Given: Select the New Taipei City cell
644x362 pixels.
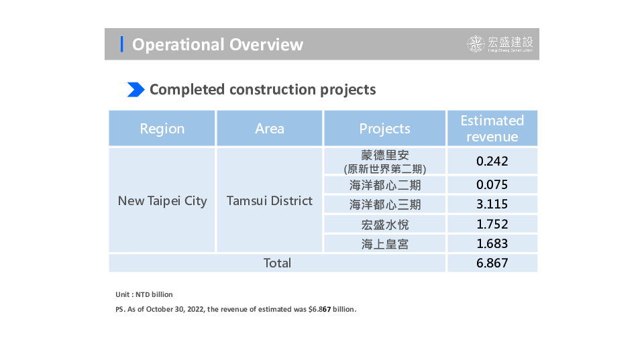Looking at the screenshot, I should (162, 200).
